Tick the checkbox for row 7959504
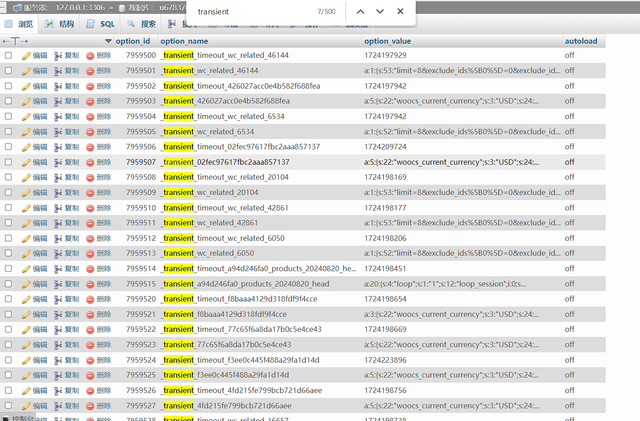Viewport: 640px width, 421px height. pos(8,116)
